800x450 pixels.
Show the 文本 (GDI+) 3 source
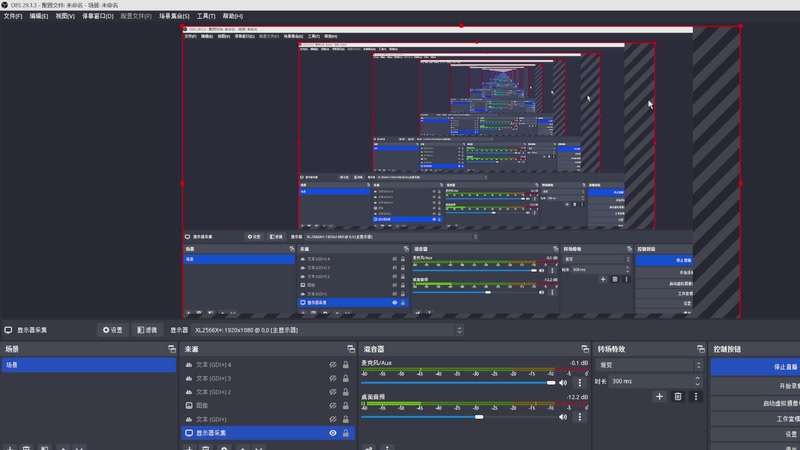point(333,379)
